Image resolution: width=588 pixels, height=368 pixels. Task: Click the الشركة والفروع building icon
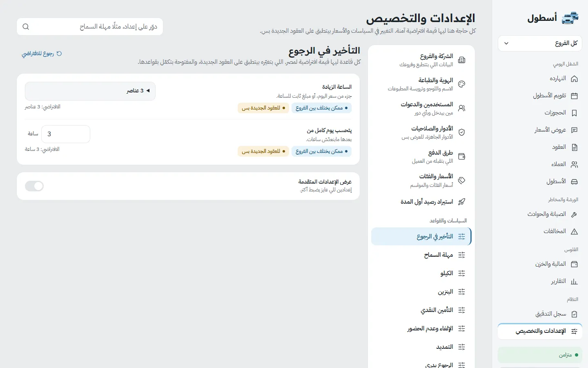pyautogui.click(x=462, y=60)
